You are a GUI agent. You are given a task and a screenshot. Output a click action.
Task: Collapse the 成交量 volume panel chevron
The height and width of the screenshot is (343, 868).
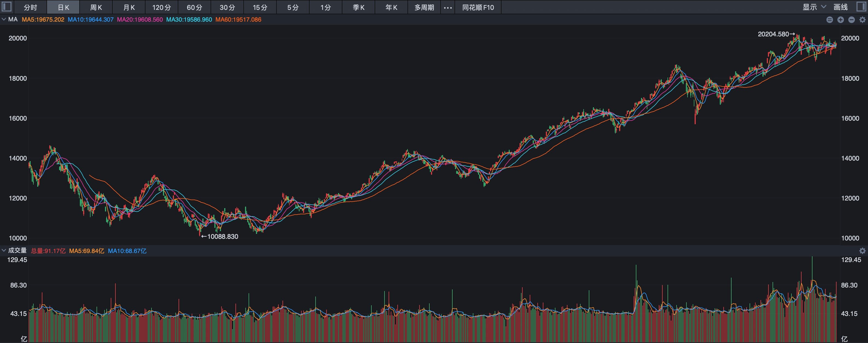(x=4, y=250)
